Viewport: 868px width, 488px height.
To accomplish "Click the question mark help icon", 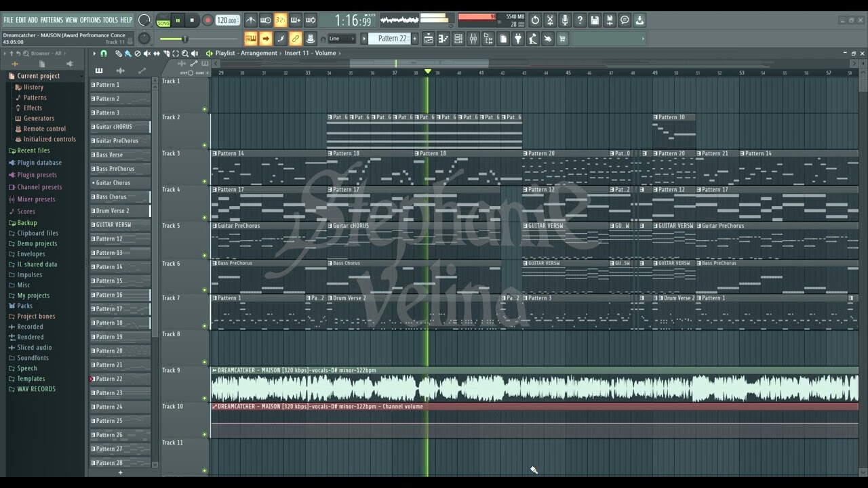I will pos(580,20).
